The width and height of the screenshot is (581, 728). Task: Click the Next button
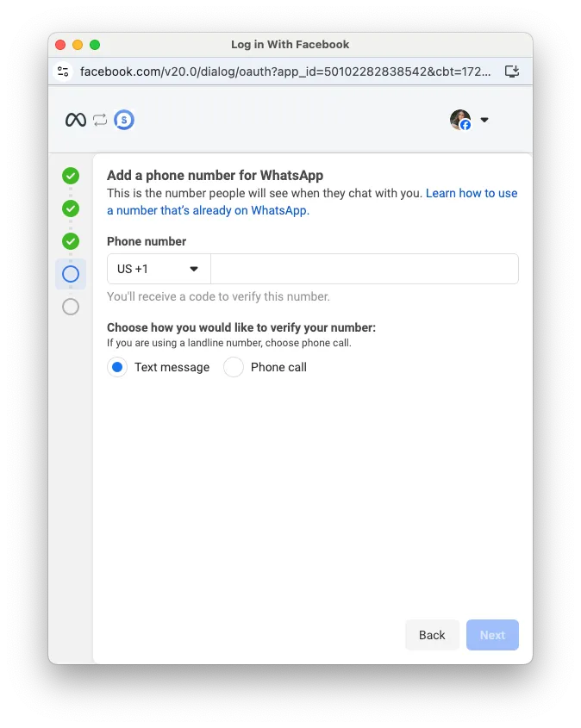(492, 635)
